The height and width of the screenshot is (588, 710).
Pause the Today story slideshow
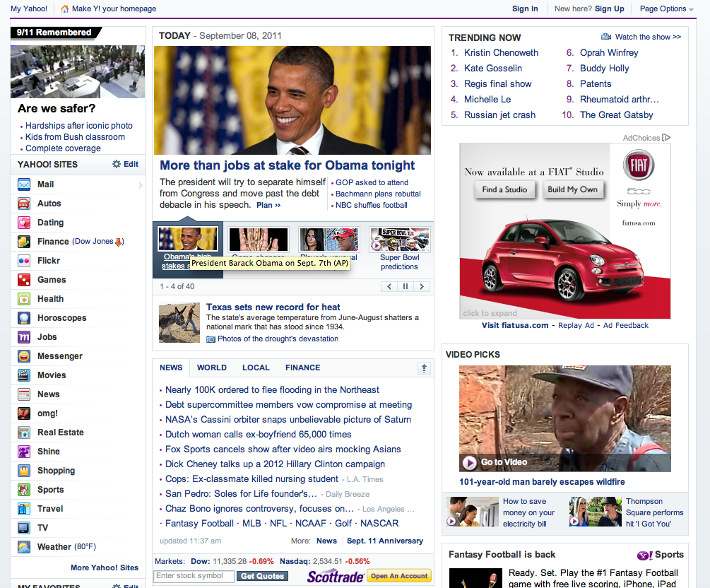point(406,286)
